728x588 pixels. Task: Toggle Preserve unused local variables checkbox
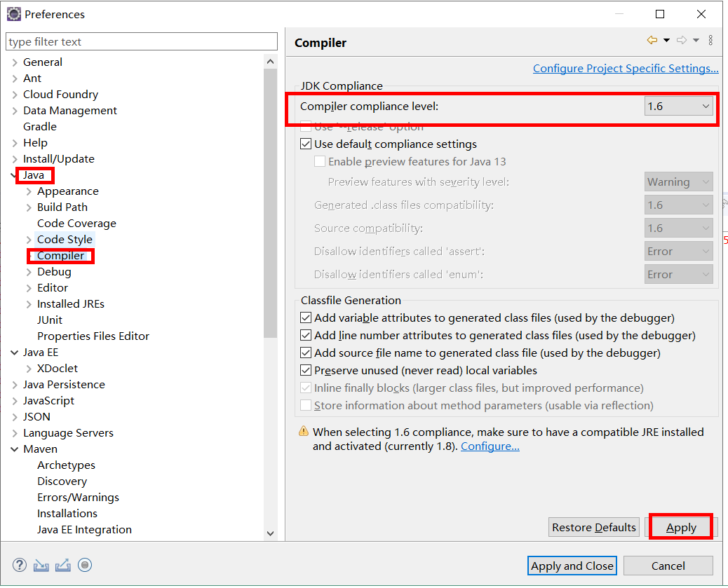[306, 370]
